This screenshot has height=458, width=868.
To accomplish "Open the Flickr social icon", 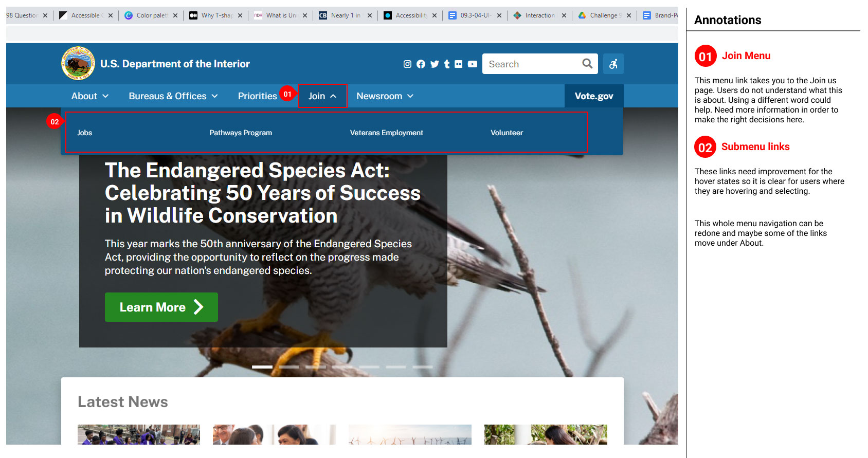I will 458,64.
